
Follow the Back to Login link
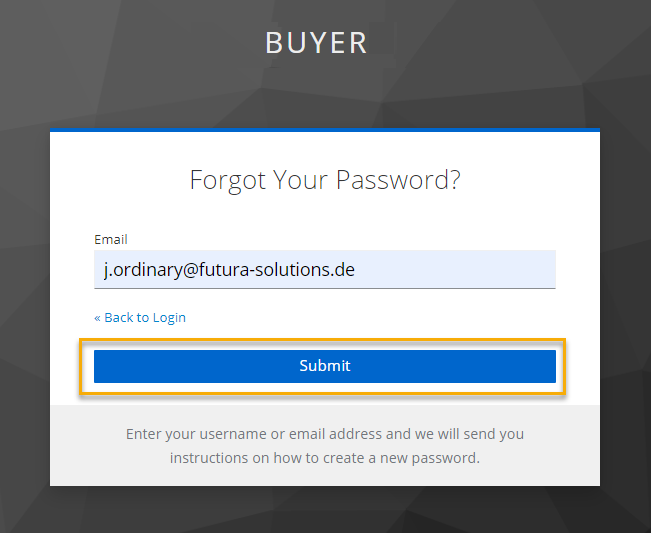(144, 317)
